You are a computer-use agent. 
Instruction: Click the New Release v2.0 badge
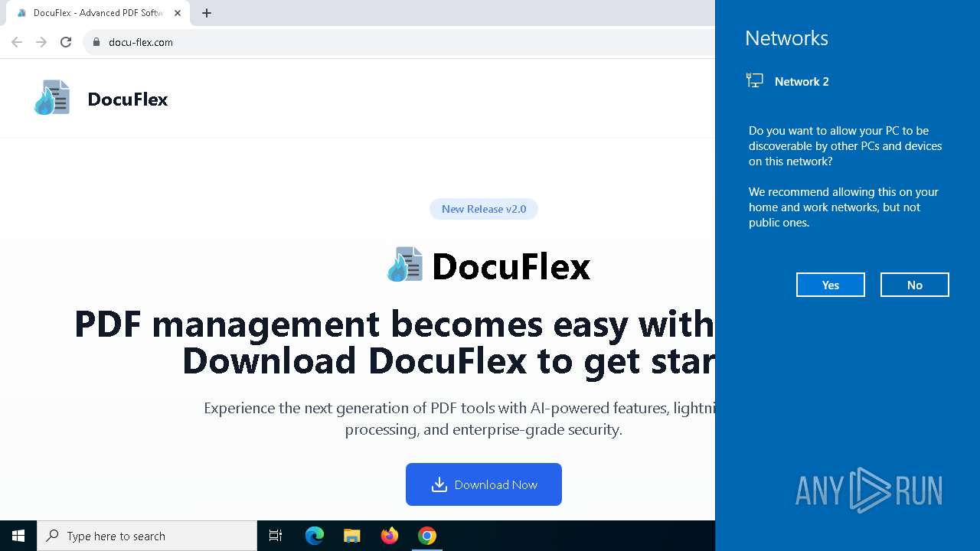click(484, 209)
